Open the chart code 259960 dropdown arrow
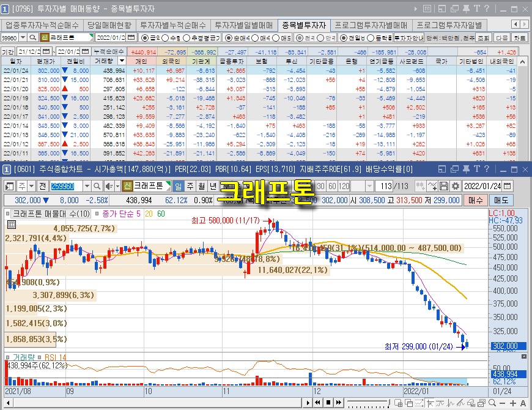The height and width of the screenshot is (410, 532). click(87, 186)
